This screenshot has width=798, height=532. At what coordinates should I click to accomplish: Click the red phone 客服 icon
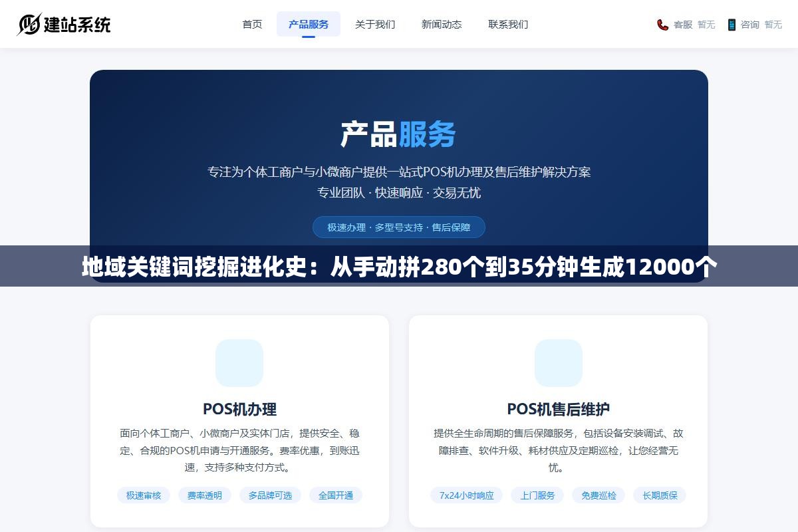tap(662, 25)
